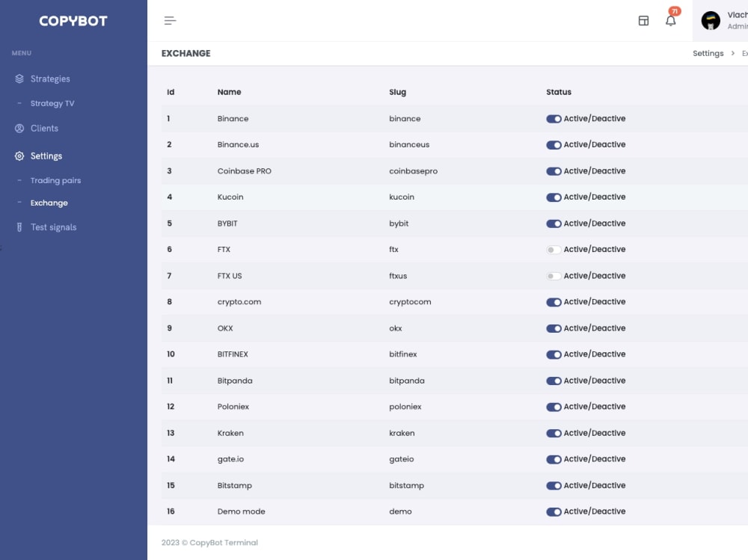This screenshot has width=748, height=560.
Task: Click the CopyBot Terminal footer text
Action: 211,543
